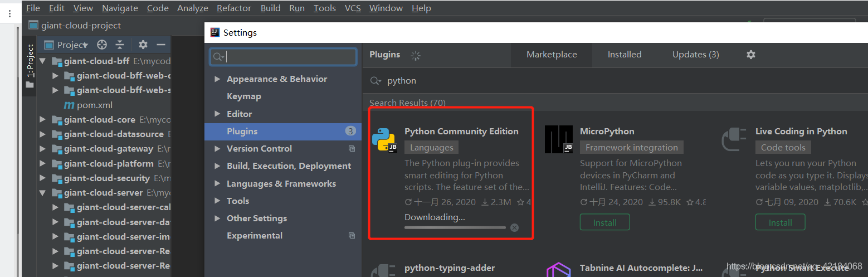Open Project panel gear options
This screenshot has height=277, width=868.
[x=143, y=45]
